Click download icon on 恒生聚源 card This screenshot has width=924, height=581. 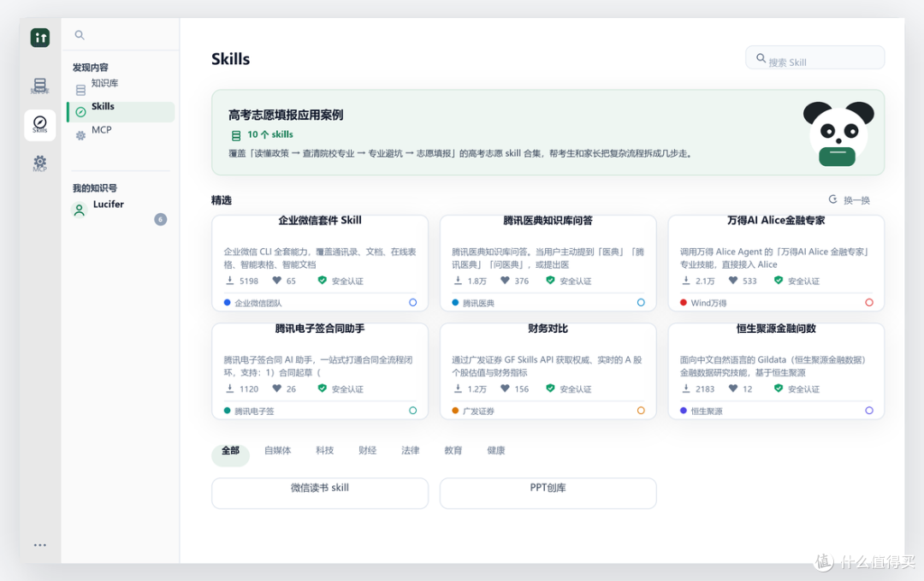click(x=686, y=388)
